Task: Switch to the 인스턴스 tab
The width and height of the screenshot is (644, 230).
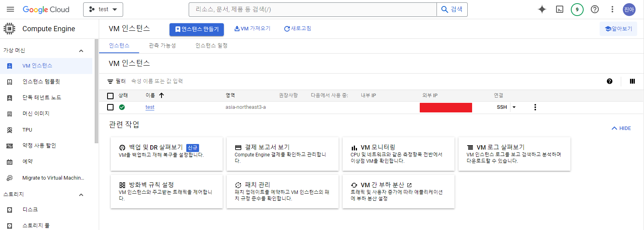Action: (119, 46)
